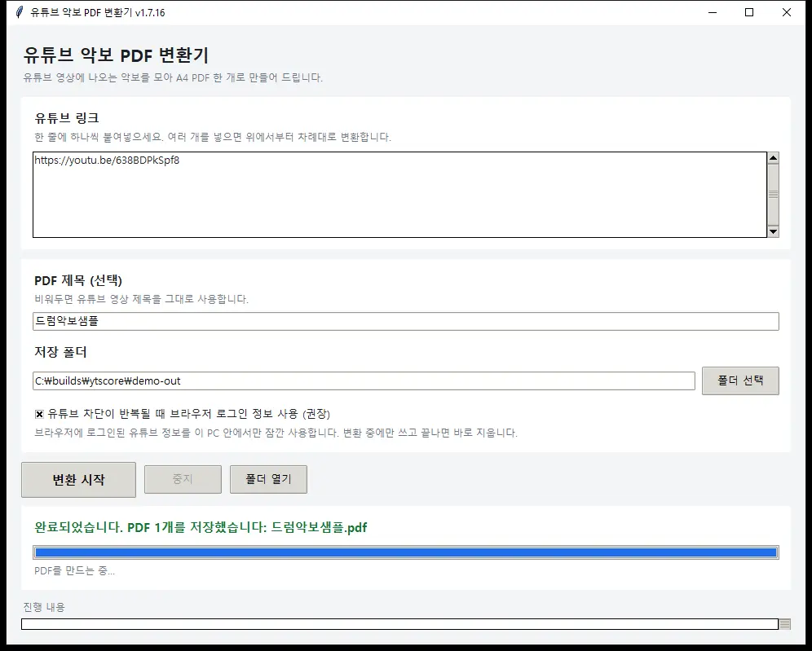Open output folder with 폴더 열기
The height and width of the screenshot is (651, 812).
tap(268, 479)
